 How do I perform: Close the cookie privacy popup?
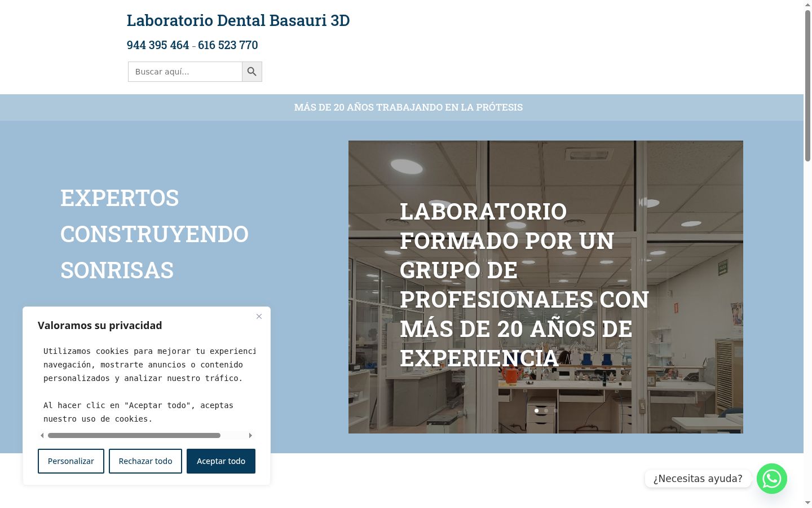click(259, 317)
